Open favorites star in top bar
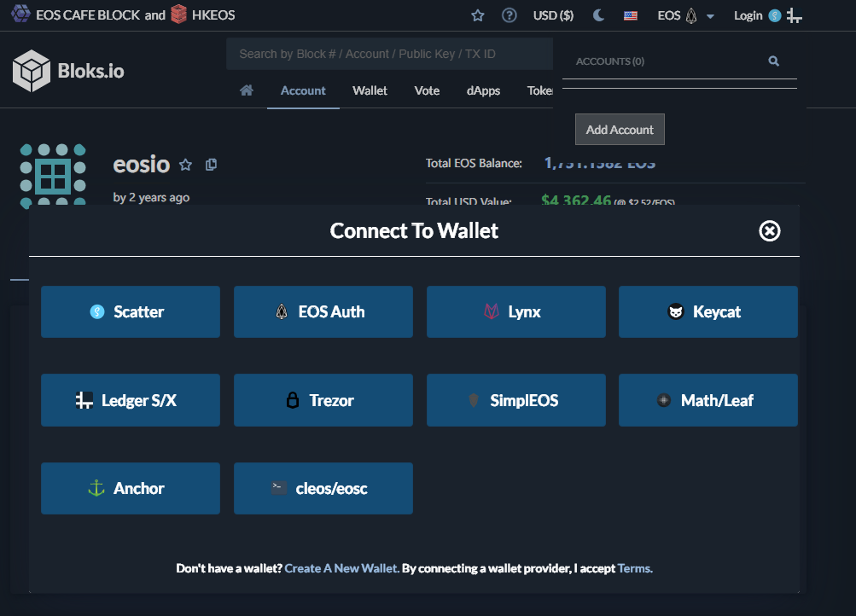The image size is (856, 616). pyautogui.click(x=478, y=15)
